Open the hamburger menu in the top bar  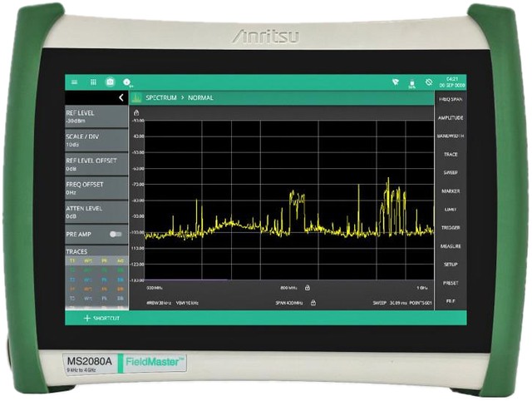coord(74,82)
